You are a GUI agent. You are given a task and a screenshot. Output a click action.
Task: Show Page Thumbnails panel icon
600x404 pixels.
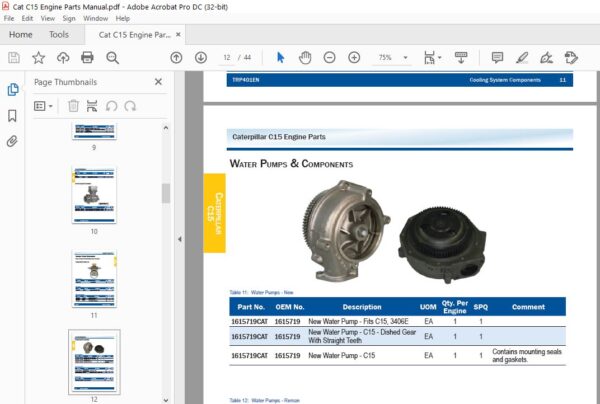tap(13, 90)
